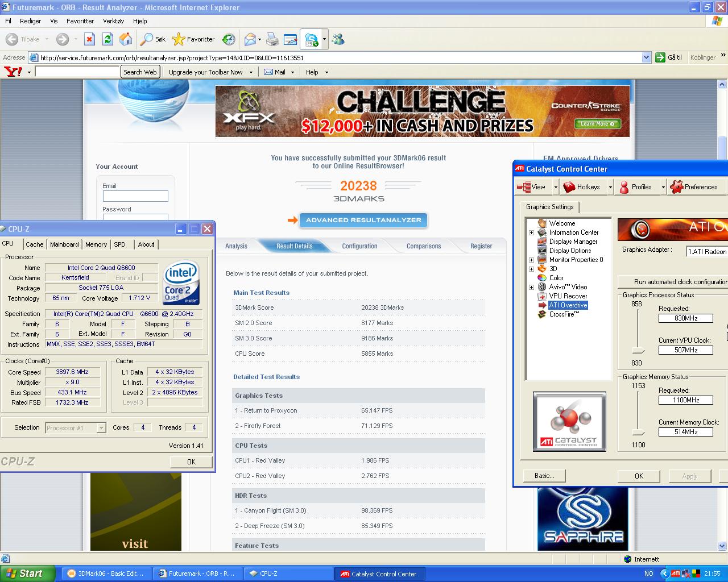Open Preferences in Catalyst toolbar

(x=694, y=186)
